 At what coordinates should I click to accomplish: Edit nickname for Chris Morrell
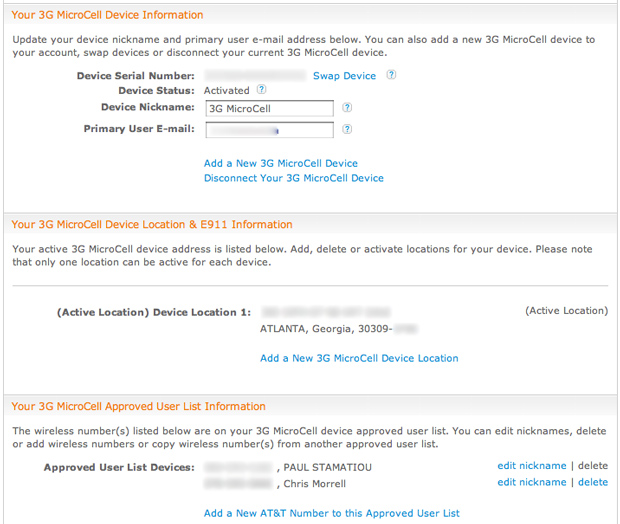[x=532, y=482]
